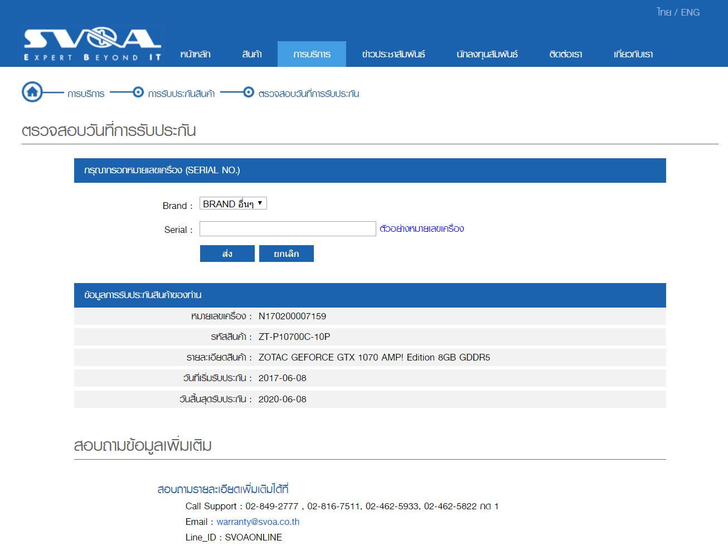
Task: Open ตัวอย่างหมายเลขเครื่อง example link
Action: [x=422, y=228]
